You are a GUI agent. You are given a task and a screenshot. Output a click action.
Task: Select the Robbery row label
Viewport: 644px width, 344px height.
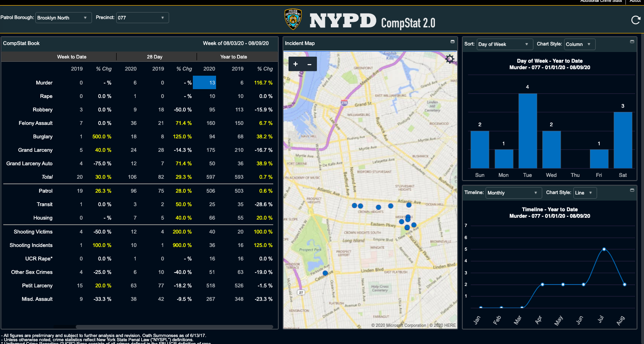coord(42,110)
